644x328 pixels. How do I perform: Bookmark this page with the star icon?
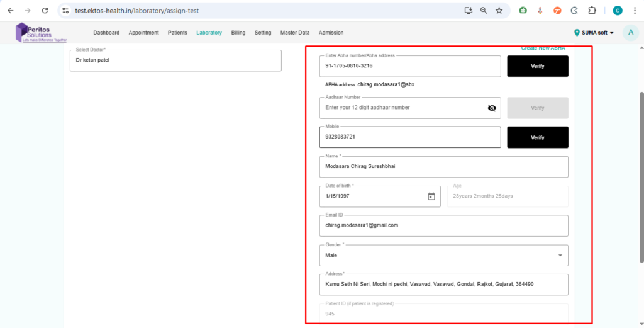pyautogui.click(x=499, y=11)
